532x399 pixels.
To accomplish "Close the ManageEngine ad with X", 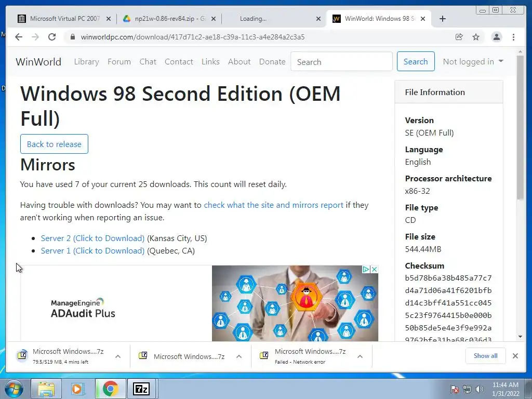I will tap(374, 270).
